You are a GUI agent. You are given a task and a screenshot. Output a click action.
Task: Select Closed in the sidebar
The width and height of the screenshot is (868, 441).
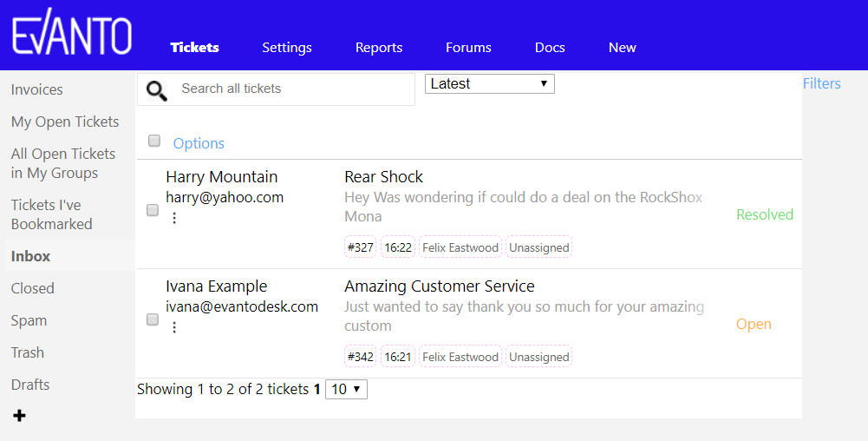(33, 288)
